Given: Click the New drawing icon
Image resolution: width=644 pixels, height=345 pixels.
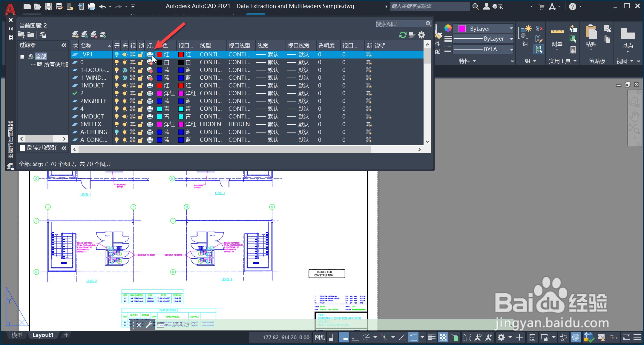Looking at the screenshot, I should [27, 6].
